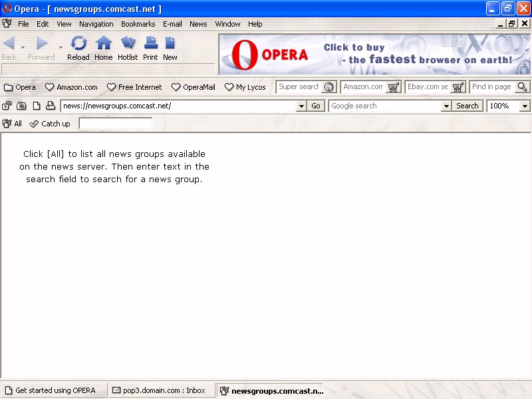Click the Super search input field
Viewport: 532px width, 399px height.
pos(299,87)
